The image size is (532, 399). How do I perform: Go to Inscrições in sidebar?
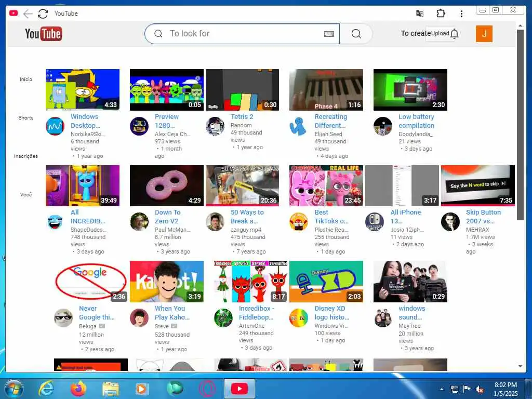click(x=26, y=156)
